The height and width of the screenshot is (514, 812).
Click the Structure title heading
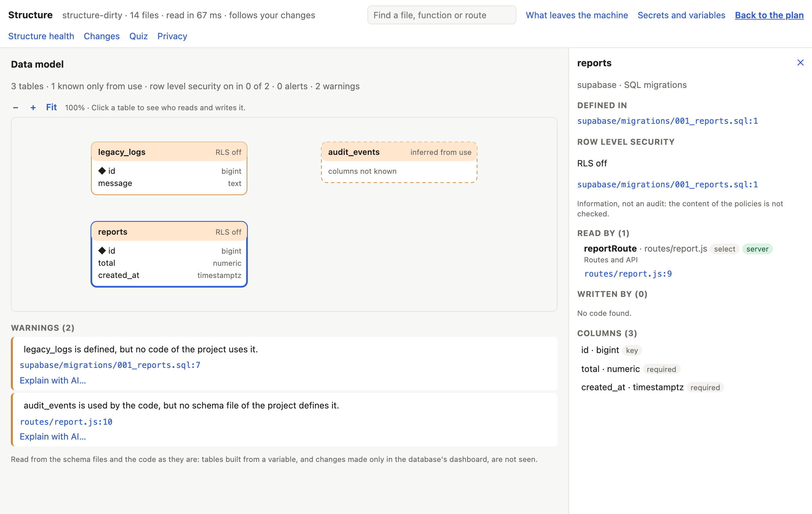[x=30, y=15]
